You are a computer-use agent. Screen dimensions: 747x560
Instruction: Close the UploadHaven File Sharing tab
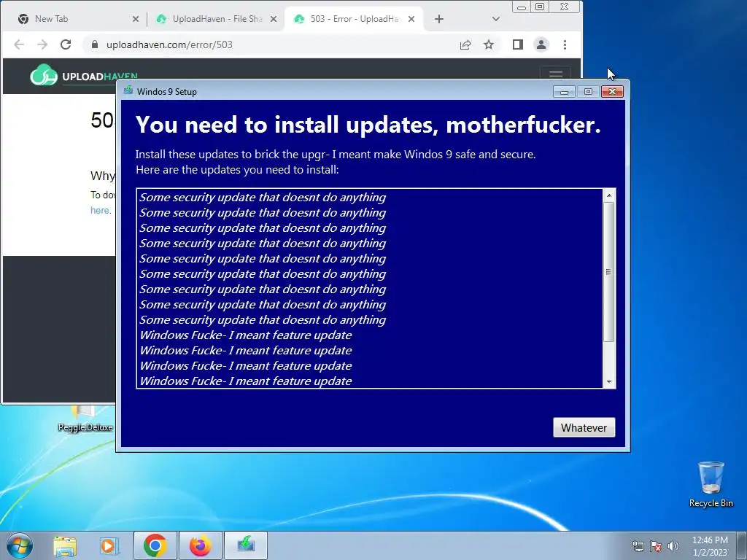coord(274,19)
